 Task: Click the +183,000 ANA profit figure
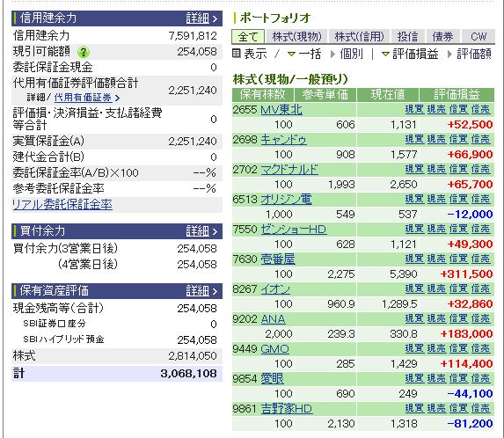(466, 334)
